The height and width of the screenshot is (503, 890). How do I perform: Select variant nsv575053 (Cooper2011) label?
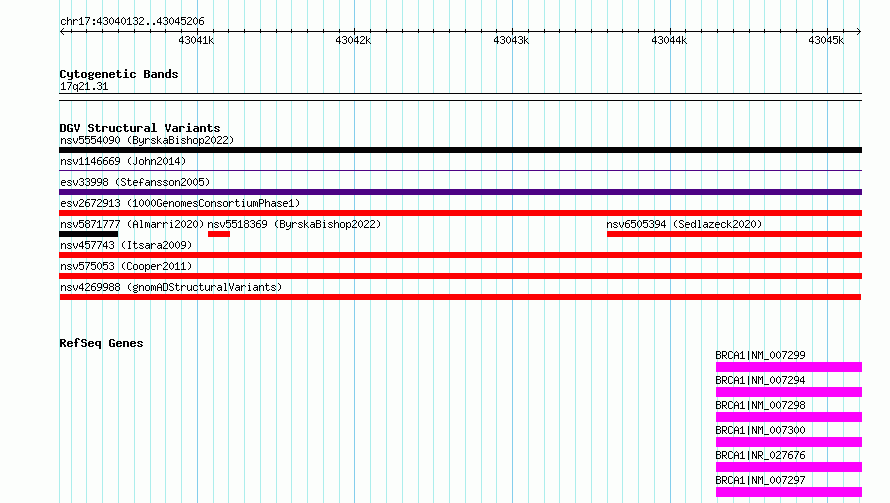tap(126, 266)
